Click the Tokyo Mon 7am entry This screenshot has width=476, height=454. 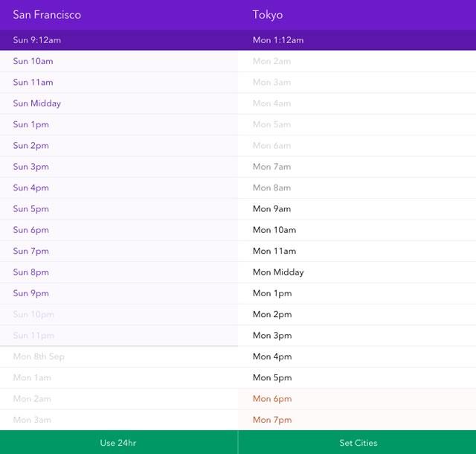tap(357, 167)
